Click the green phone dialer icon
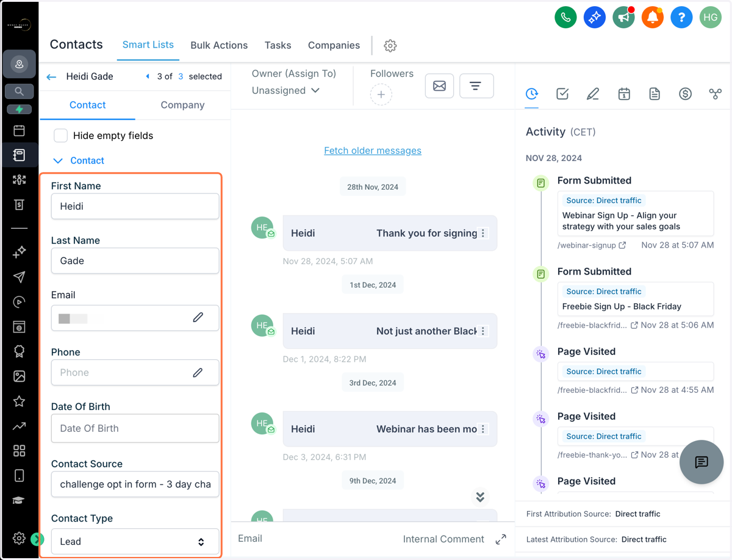 coord(565,18)
